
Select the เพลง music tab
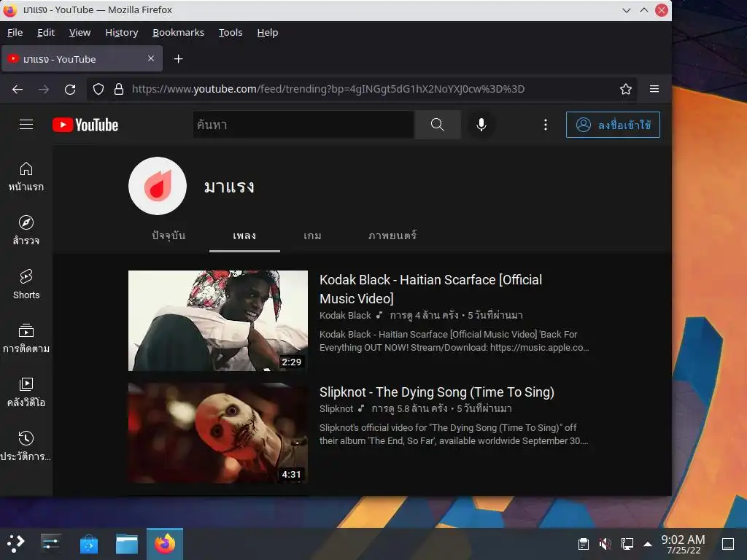pyautogui.click(x=244, y=236)
